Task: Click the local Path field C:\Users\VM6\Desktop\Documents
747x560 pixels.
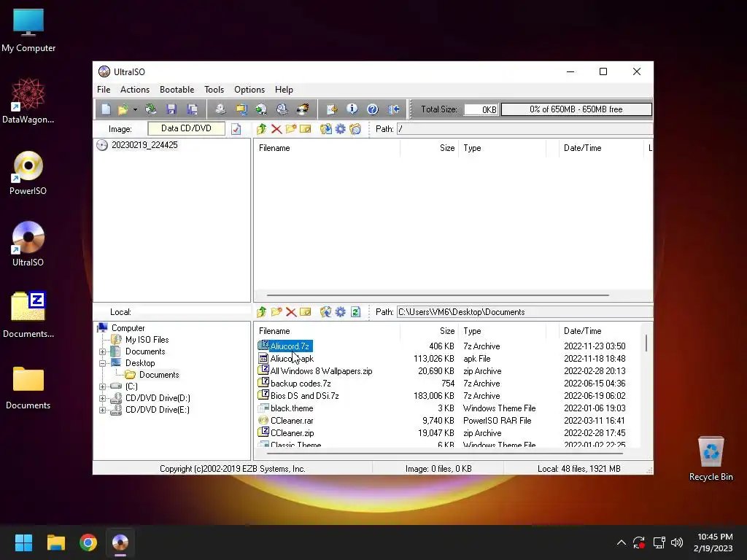Action: [525, 312]
